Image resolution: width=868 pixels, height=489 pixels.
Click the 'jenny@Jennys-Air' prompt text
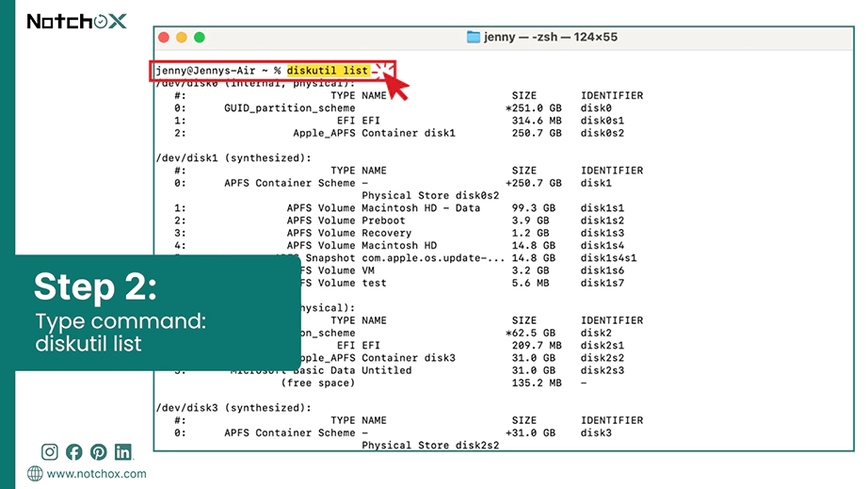click(x=205, y=71)
